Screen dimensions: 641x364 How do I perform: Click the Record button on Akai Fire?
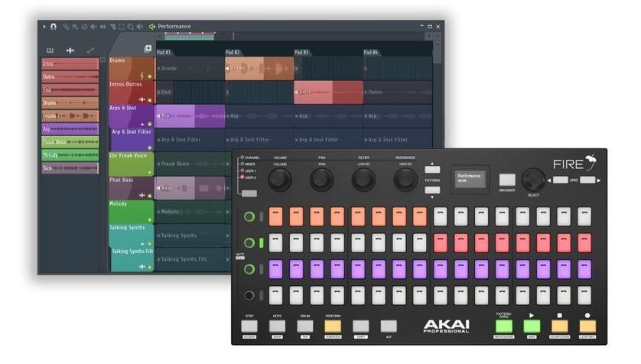[587, 326]
